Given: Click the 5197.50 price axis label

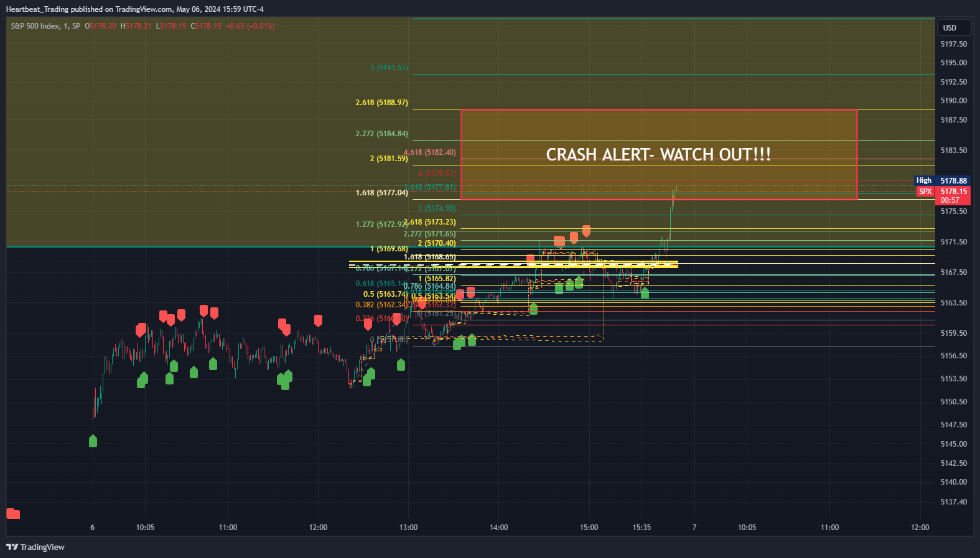Looking at the screenshot, I should click(x=954, y=44).
